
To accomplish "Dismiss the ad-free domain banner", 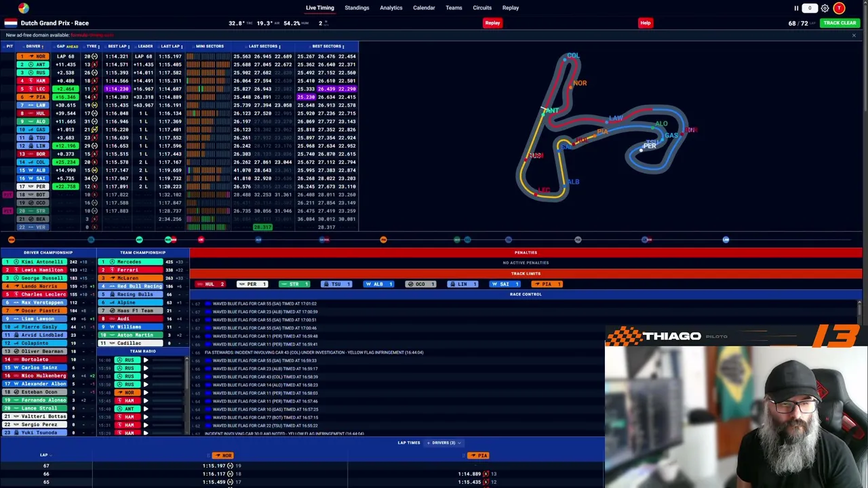I will click(x=854, y=35).
